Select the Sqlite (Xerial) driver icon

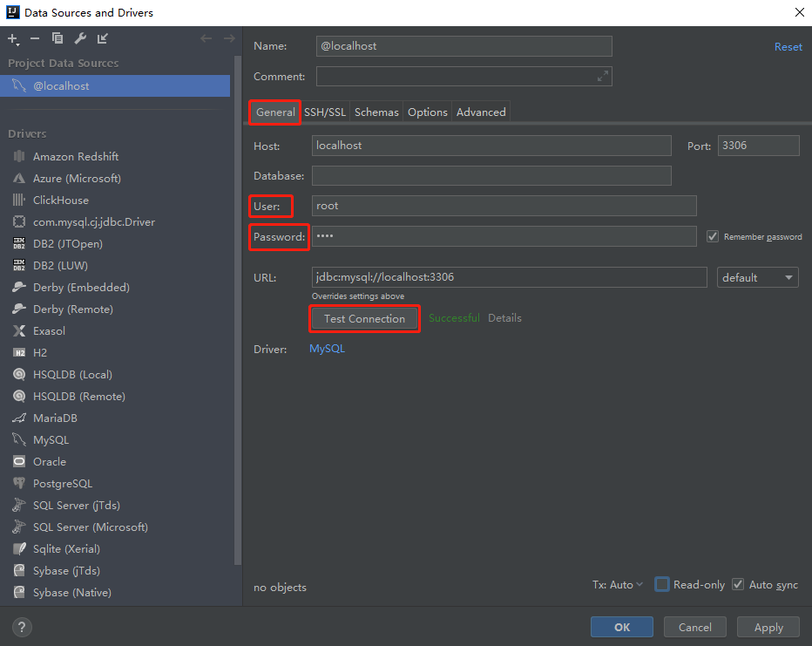coord(19,548)
